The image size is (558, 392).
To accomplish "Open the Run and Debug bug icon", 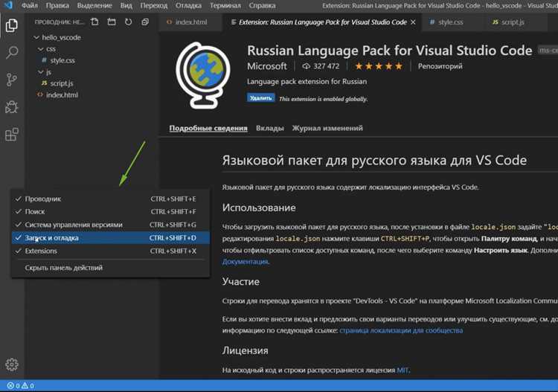I will coord(12,107).
